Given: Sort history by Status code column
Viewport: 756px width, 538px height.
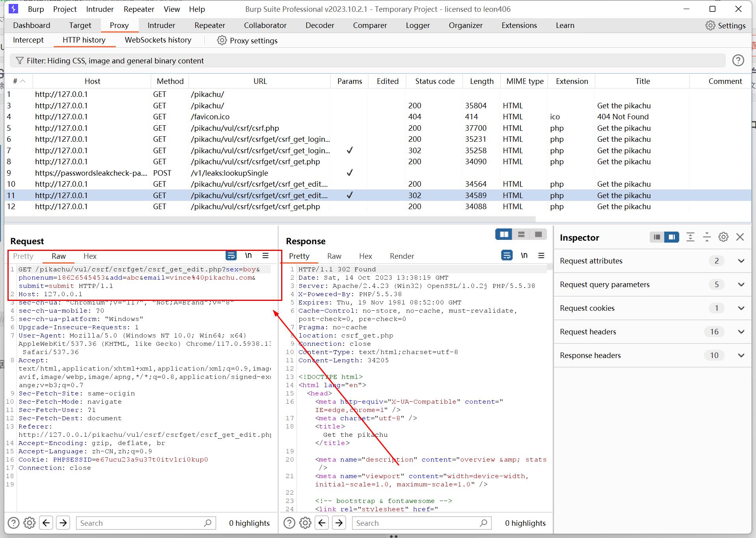Looking at the screenshot, I should (x=435, y=81).
